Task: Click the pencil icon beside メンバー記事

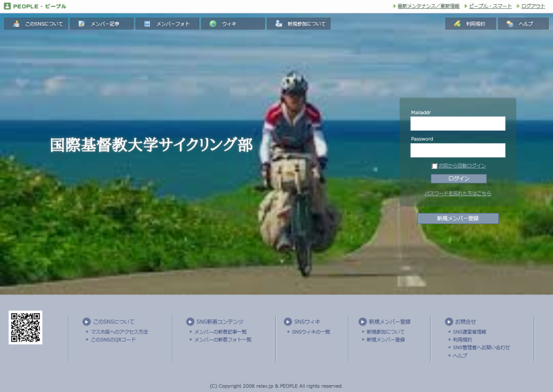Action: [82, 24]
